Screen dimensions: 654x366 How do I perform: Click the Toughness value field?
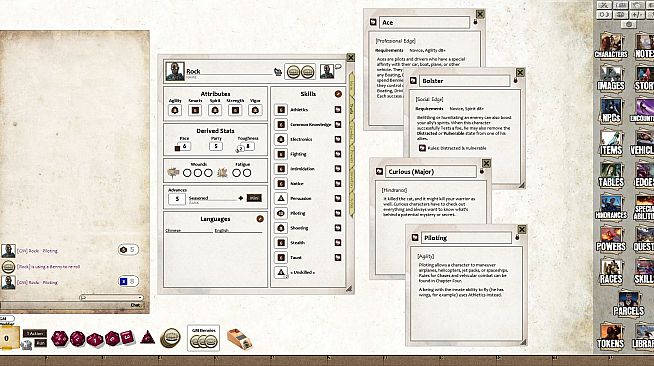pos(248,146)
